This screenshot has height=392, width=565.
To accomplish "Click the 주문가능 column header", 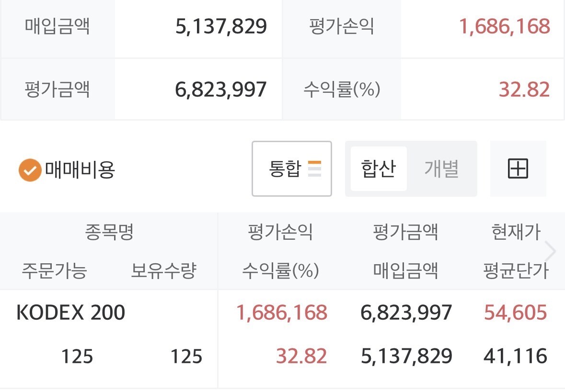I will tap(54, 271).
